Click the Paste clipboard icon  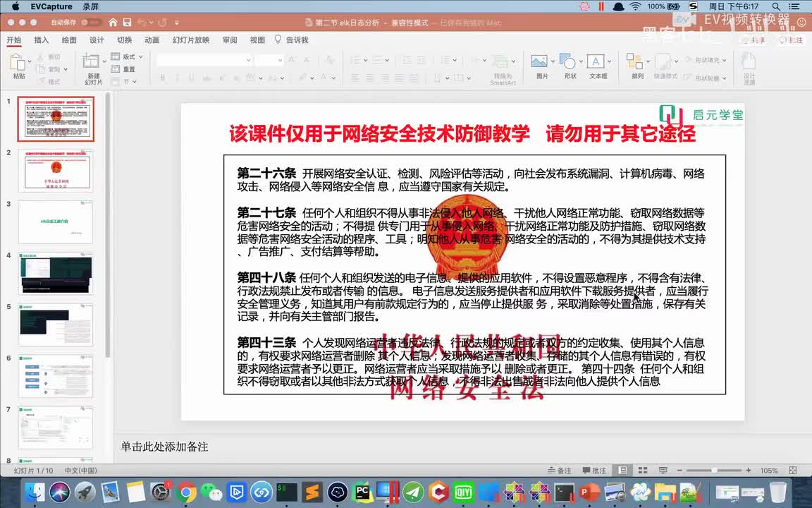18,63
